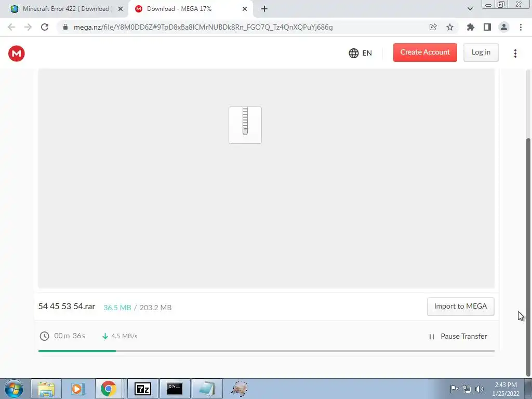Click the download speed arrow icon
Image resolution: width=532 pixels, height=399 pixels.
click(x=105, y=336)
